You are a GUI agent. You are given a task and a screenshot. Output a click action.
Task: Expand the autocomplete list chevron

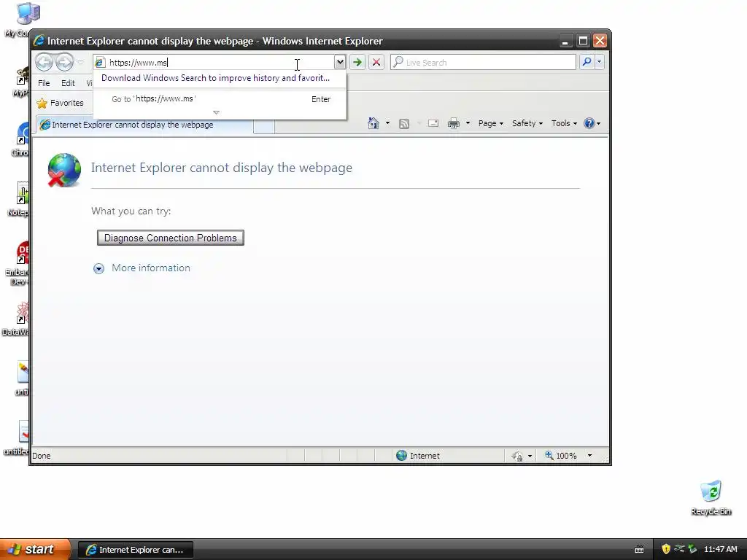point(216,113)
